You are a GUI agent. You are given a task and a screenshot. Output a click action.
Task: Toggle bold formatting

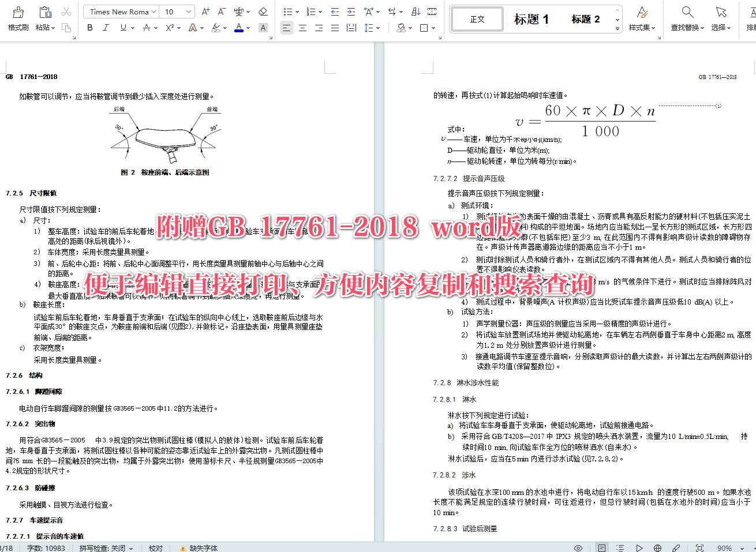tap(89, 27)
